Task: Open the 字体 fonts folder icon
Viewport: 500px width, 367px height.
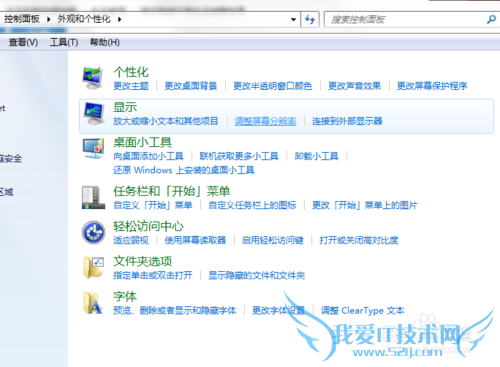Action: click(x=92, y=303)
